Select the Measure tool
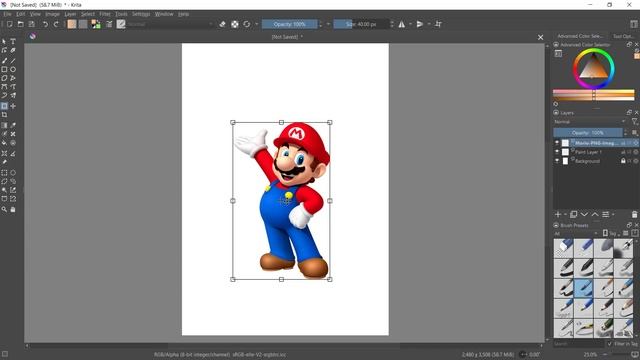The height and width of the screenshot is (360, 640). [x=13, y=153]
